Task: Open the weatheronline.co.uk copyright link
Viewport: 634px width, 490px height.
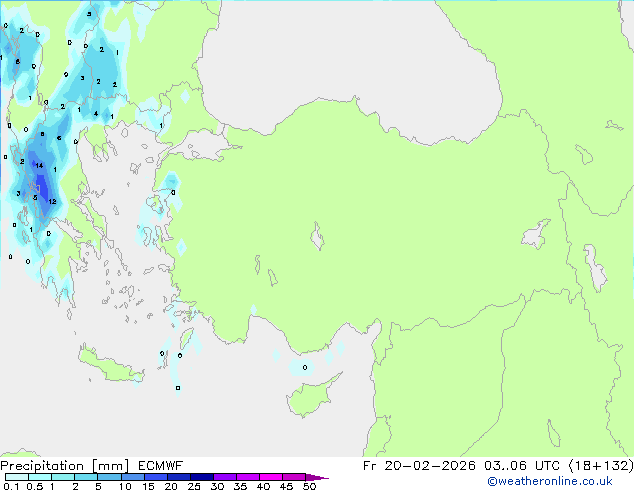Action: click(549, 481)
